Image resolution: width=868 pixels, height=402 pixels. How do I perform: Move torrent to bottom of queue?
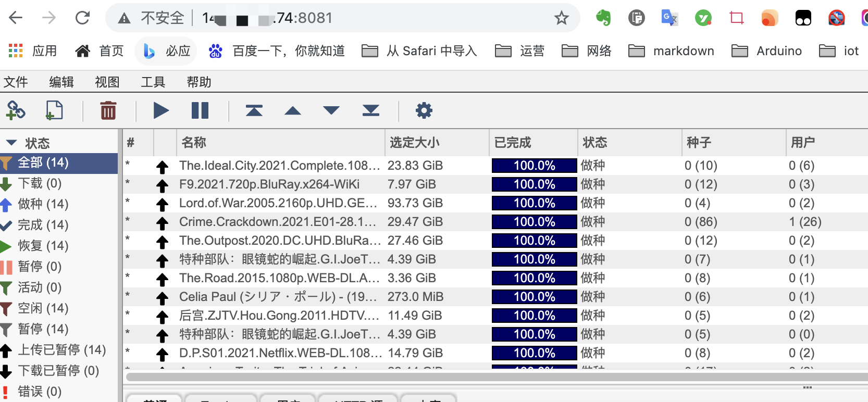click(x=371, y=110)
